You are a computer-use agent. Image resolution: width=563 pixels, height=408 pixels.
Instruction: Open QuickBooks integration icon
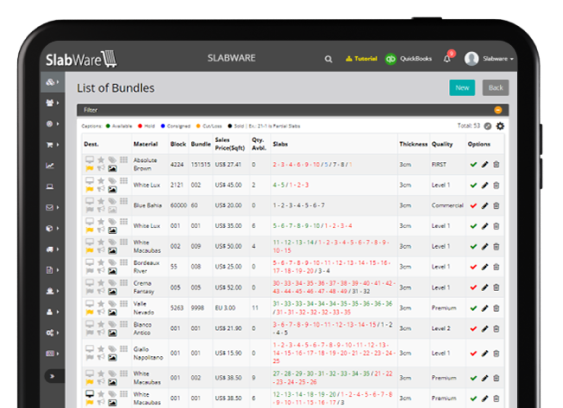pos(390,59)
